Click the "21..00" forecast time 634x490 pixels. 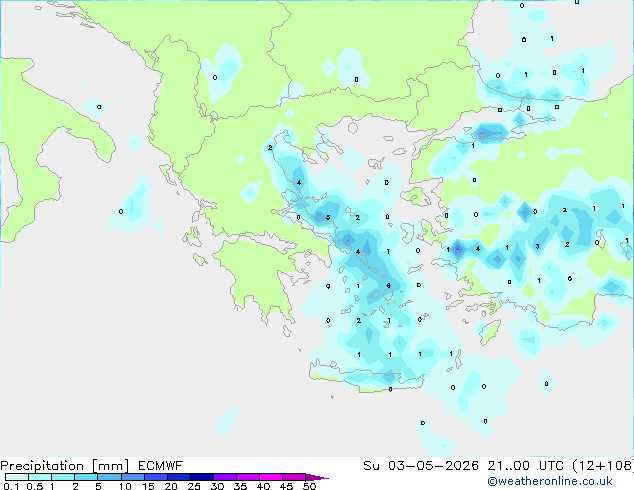tap(509, 466)
